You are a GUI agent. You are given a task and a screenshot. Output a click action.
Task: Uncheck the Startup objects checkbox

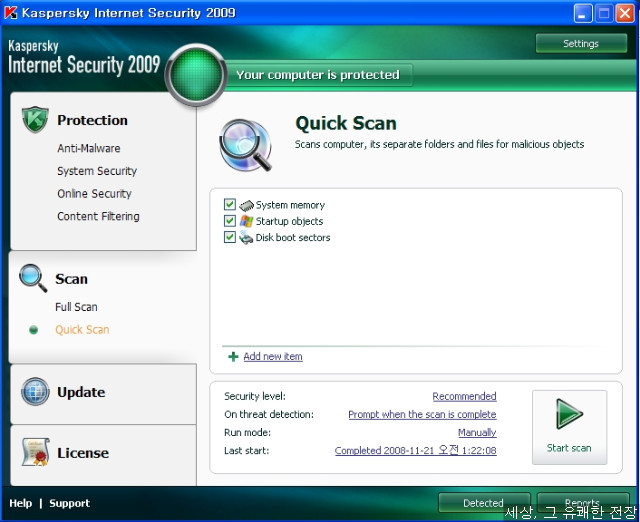230,221
